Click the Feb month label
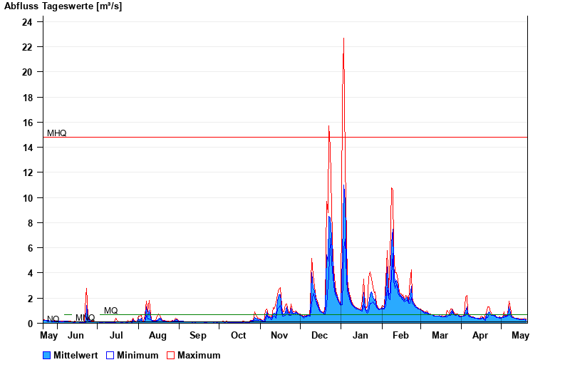The image size is (570, 392). click(400, 335)
